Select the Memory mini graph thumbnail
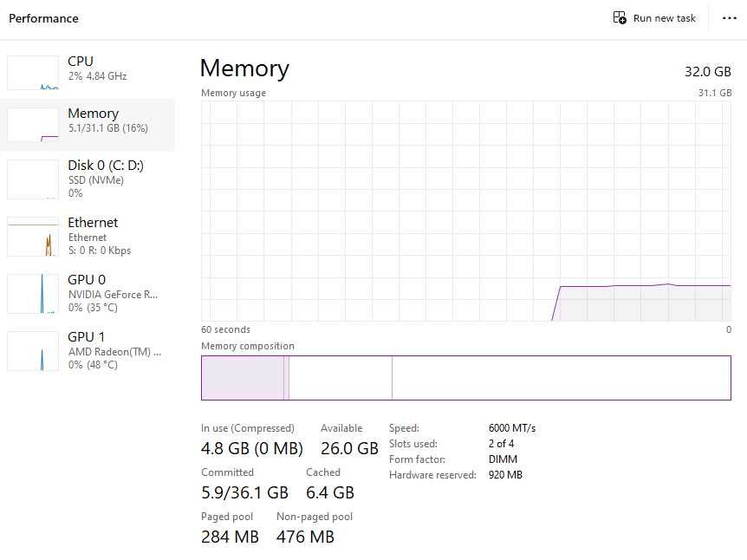The height and width of the screenshot is (560, 747). (33, 125)
